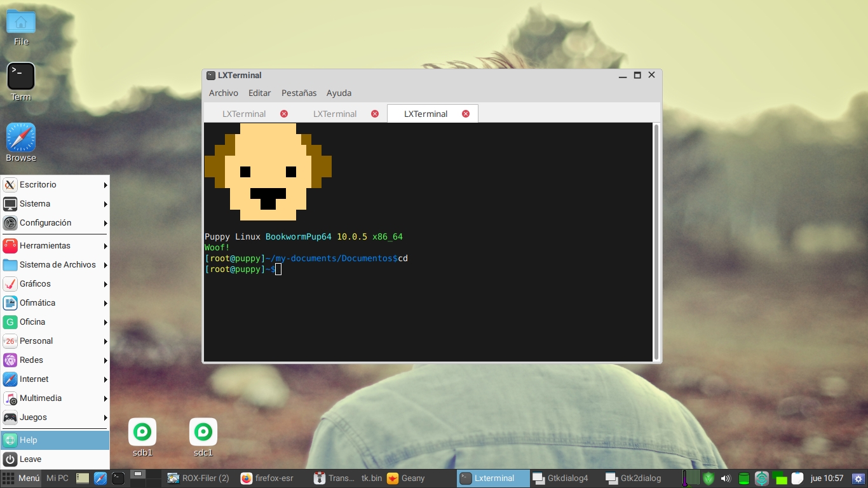Expand the Internet submenu
This screenshot has height=488, width=868.
pos(55,379)
